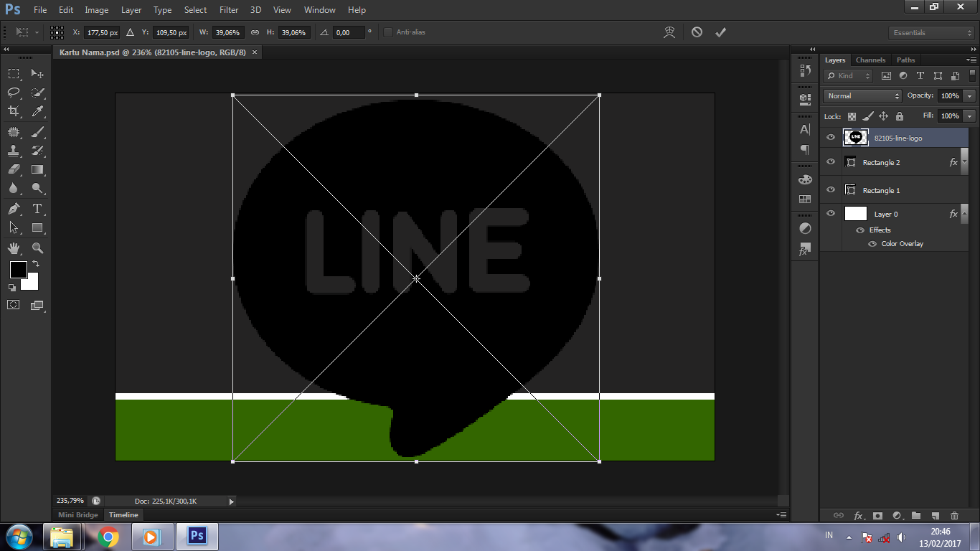Select the Blur tool
Image resolution: width=980 pixels, height=551 pixels.
[14, 188]
